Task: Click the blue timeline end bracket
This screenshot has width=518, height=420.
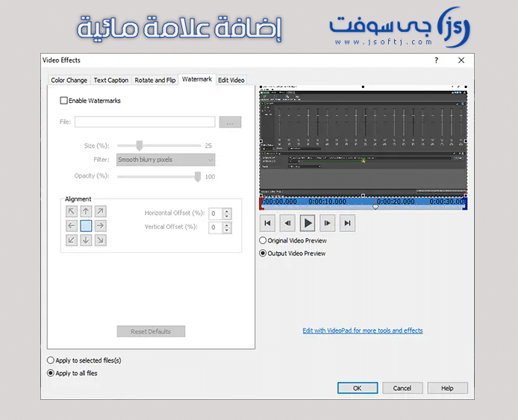Action: click(x=465, y=203)
